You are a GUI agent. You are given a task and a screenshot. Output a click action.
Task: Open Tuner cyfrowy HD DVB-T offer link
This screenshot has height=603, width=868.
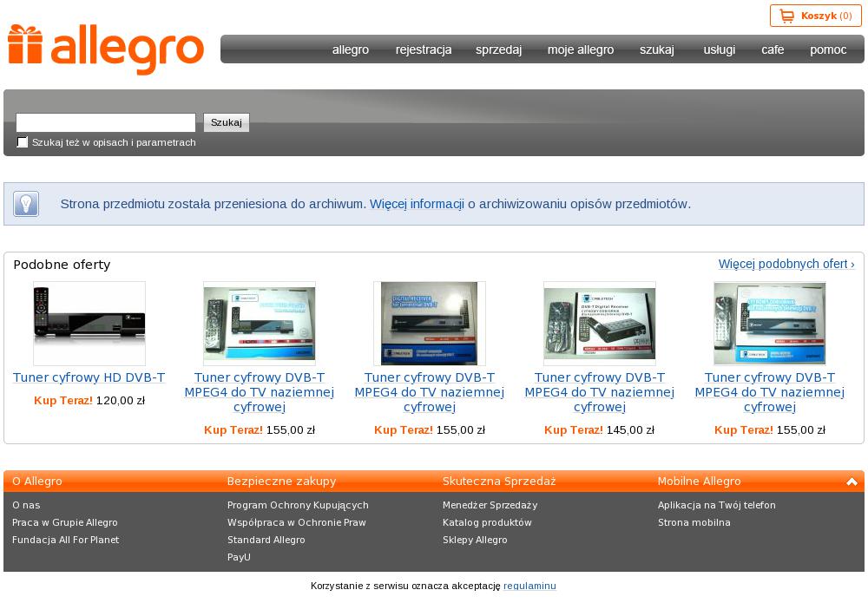[89, 377]
